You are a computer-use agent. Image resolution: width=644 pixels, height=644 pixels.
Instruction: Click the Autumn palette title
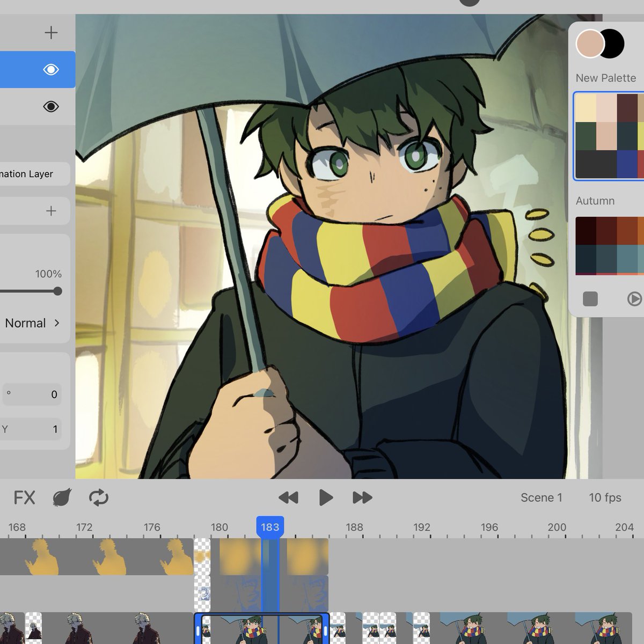[595, 201]
